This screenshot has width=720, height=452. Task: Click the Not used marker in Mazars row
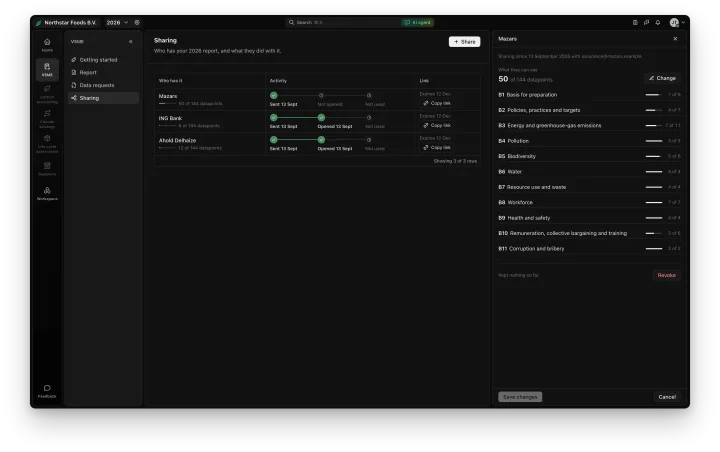click(369, 96)
